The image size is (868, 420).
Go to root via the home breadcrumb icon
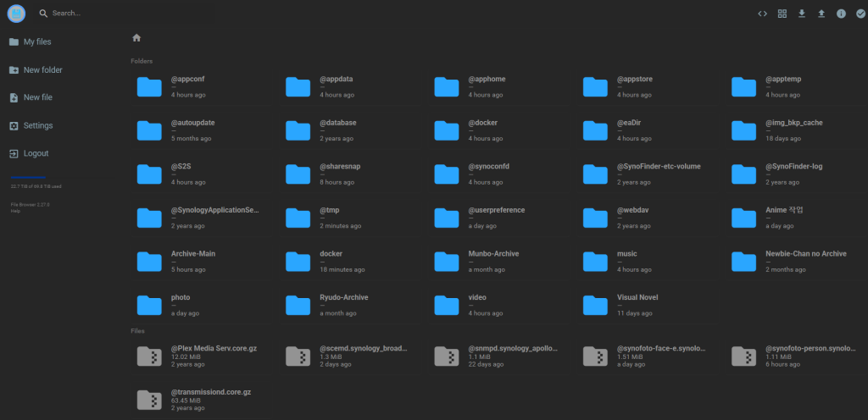136,38
